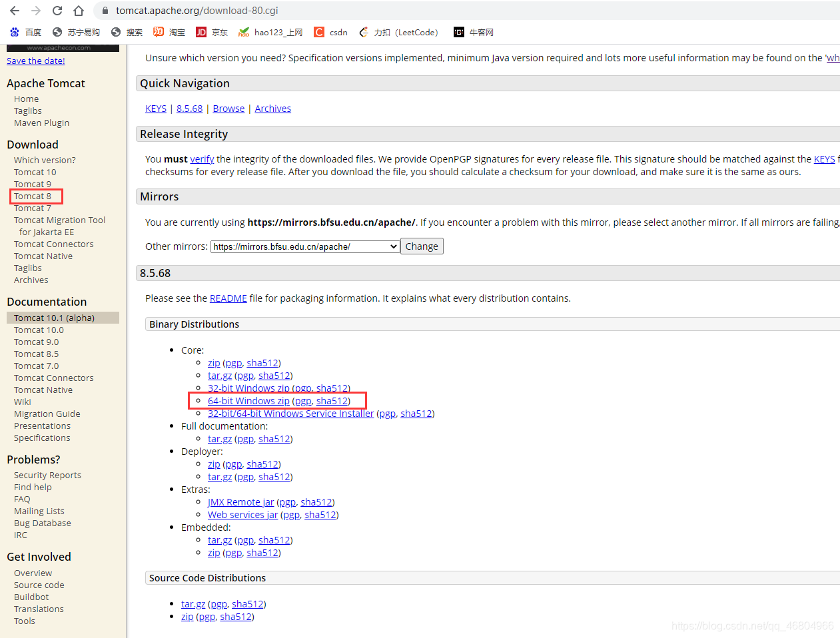The width and height of the screenshot is (840, 638).
Task: Click the Archives quick navigation link
Action: coord(272,109)
